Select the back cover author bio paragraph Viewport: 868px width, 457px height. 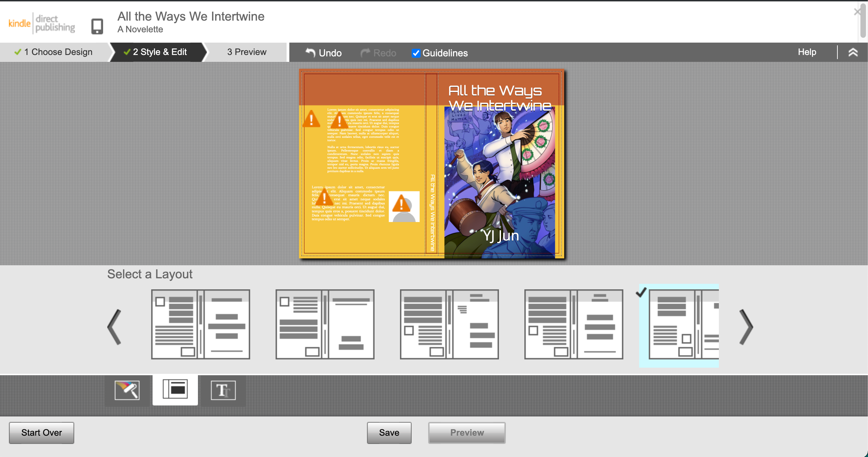click(x=348, y=203)
